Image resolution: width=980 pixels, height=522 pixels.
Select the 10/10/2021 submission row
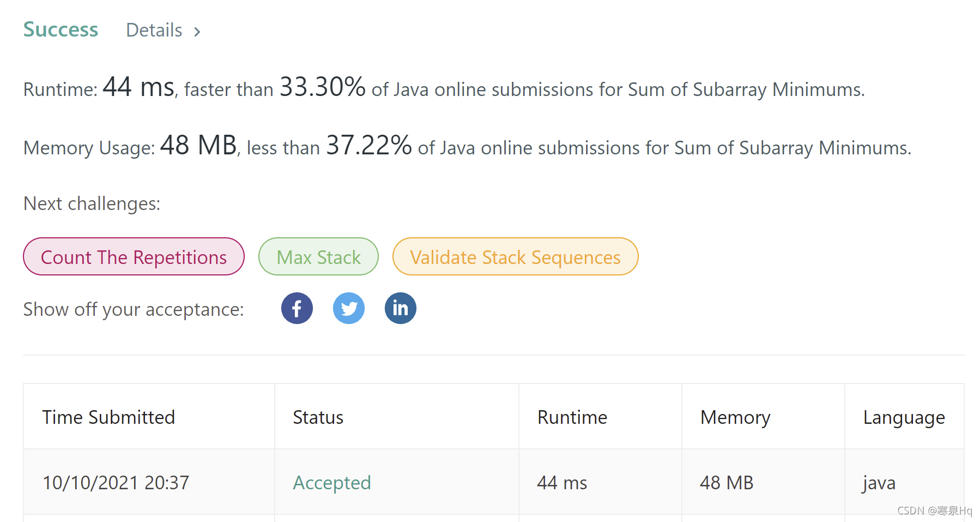point(116,482)
